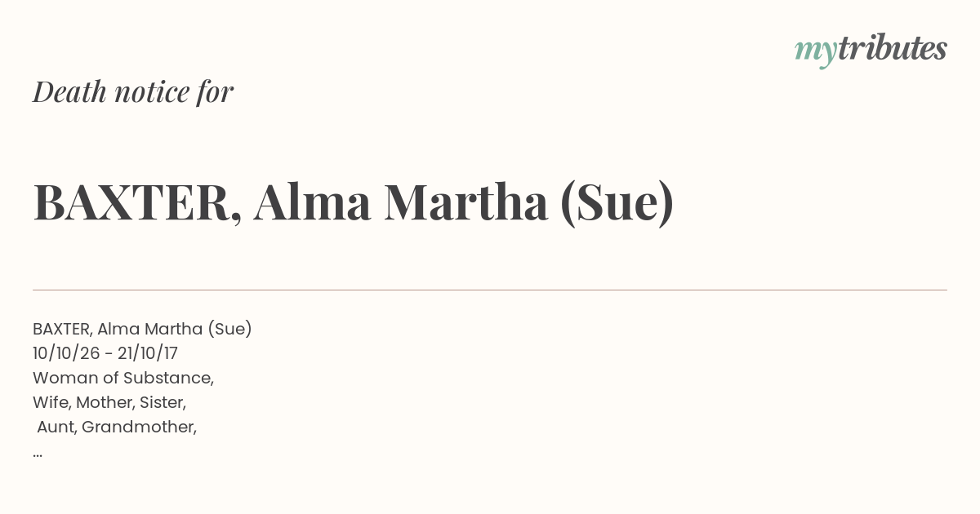Screen dimensions: 980x514
Task: Click the "Aunt, Grandmother," line
Action: coord(117,427)
